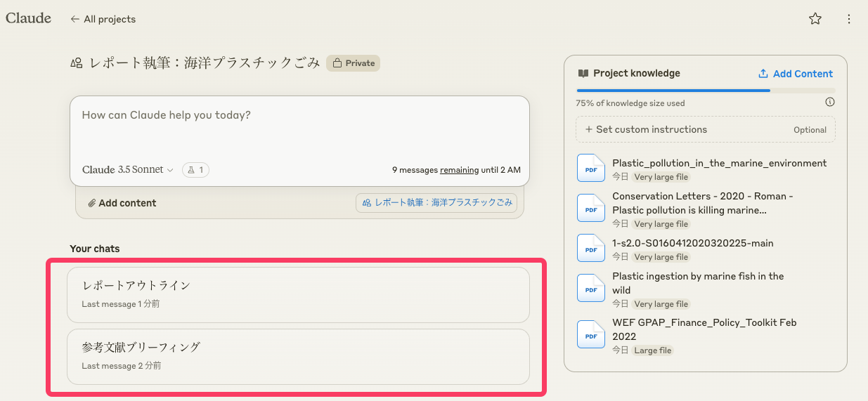Click the knowledge size info icon
The image size is (868, 401).
pos(830,103)
